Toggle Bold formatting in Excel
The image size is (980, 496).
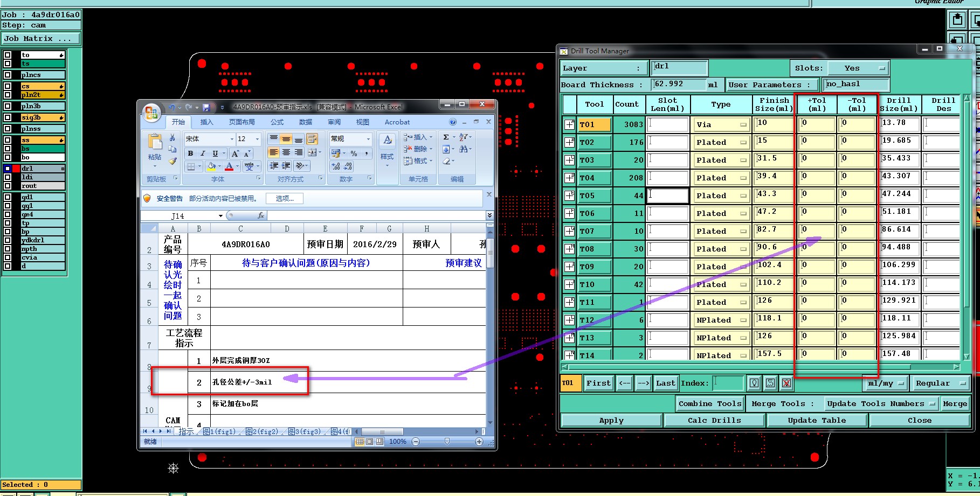(190, 153)
